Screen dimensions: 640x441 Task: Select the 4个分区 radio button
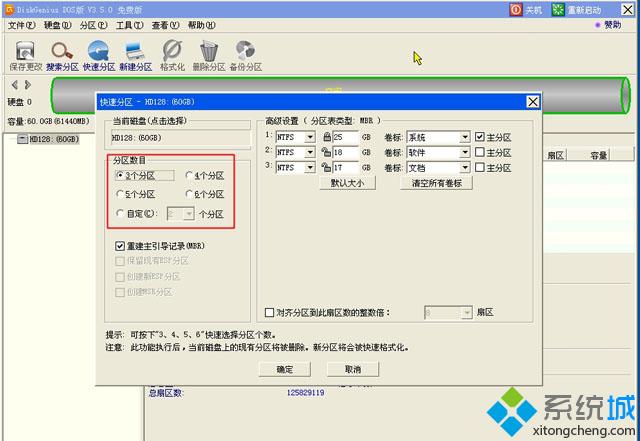[191, 175]
